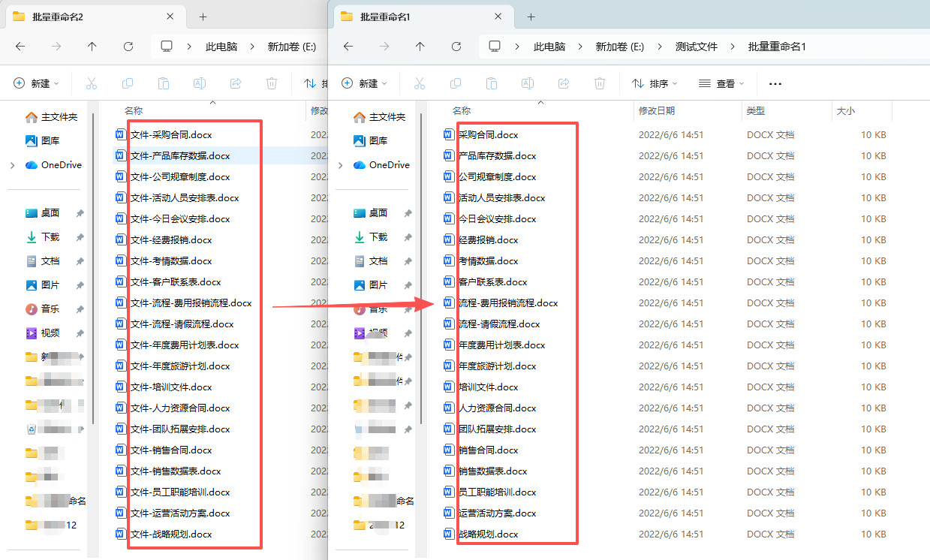Viewport: 930px width, 560px height.
Task: Open 文档 in 批量重命名1 sidebar
Action: click(372, 261)
